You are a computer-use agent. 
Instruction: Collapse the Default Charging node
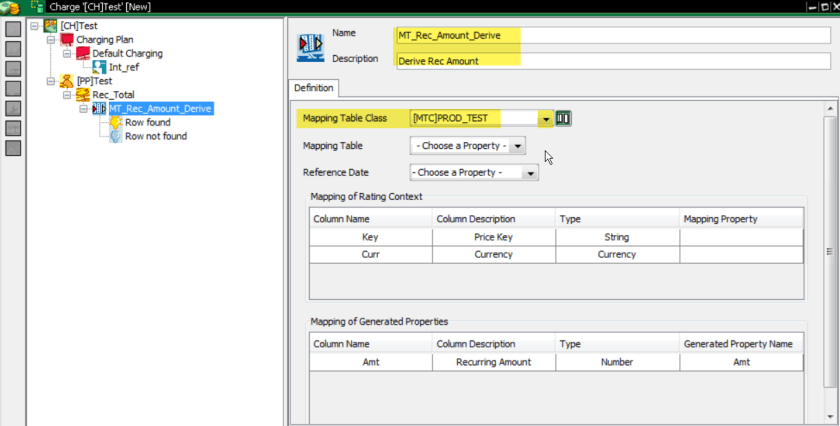click(67, 54)
